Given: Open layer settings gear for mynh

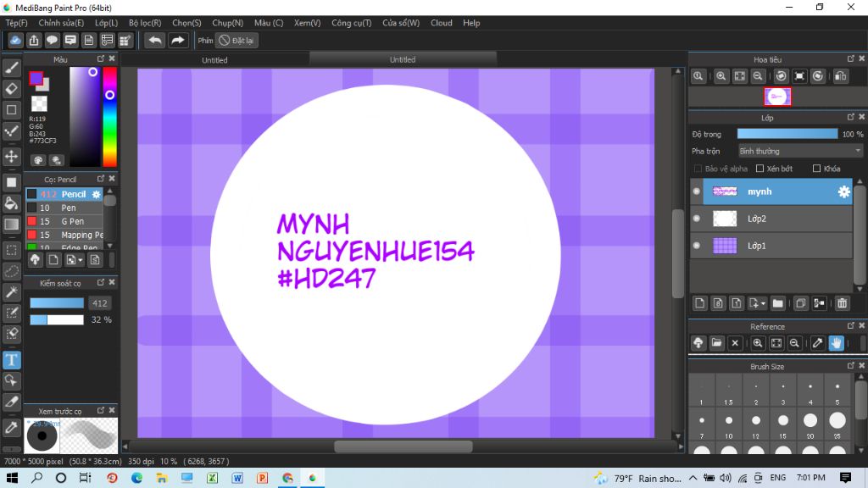Looking at the screenshot, I should tap(843, 191).
